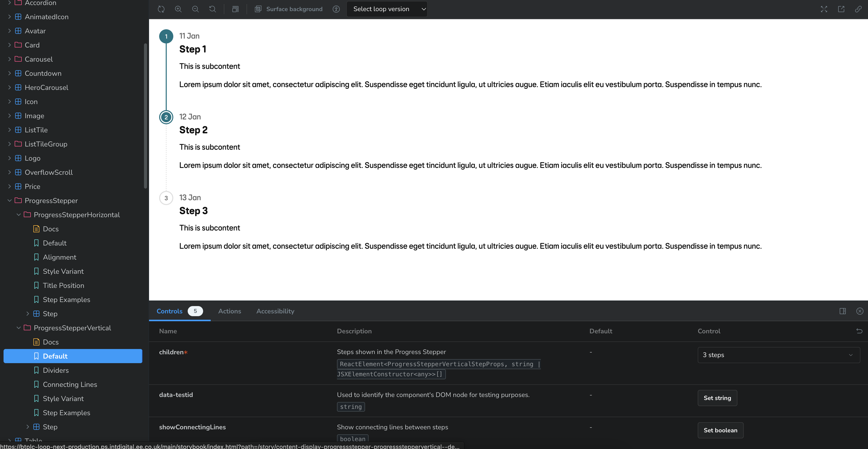Expand the Carousel folder

[x=9, y=59]
